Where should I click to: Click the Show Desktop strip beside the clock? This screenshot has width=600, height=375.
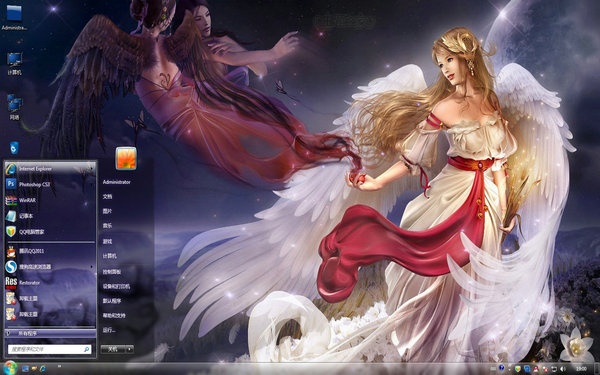(x=597, y=369)
